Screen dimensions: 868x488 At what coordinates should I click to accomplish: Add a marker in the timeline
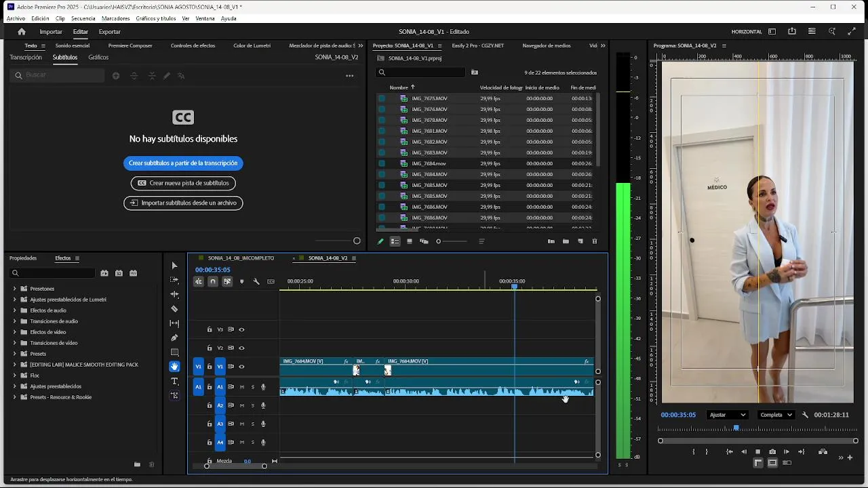(242, 281)
